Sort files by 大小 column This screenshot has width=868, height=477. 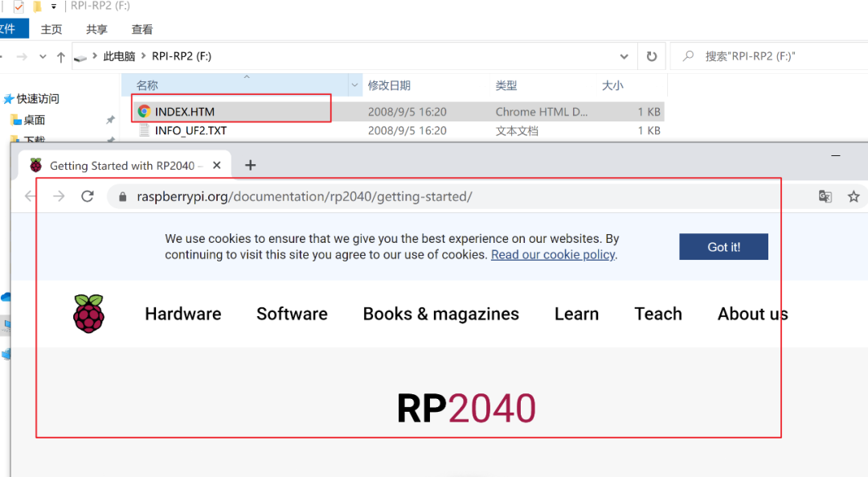[612, 85]
